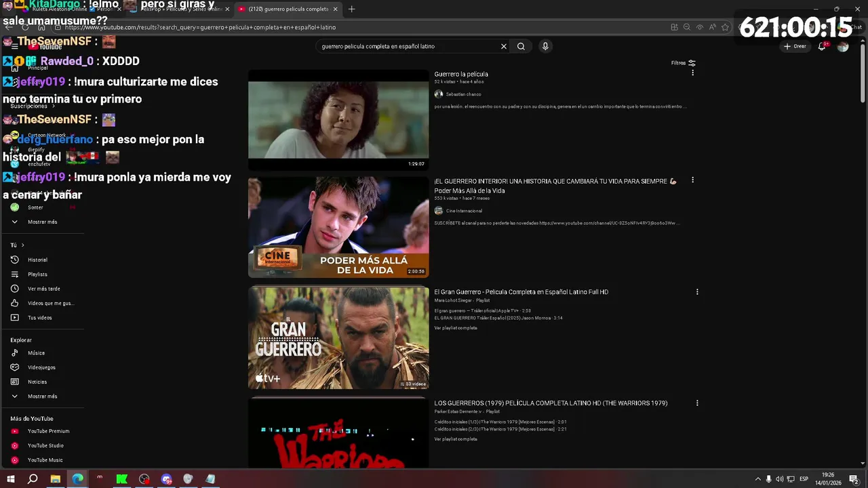Click the Microsoft Edge taskbar icon

coord(77,479)
